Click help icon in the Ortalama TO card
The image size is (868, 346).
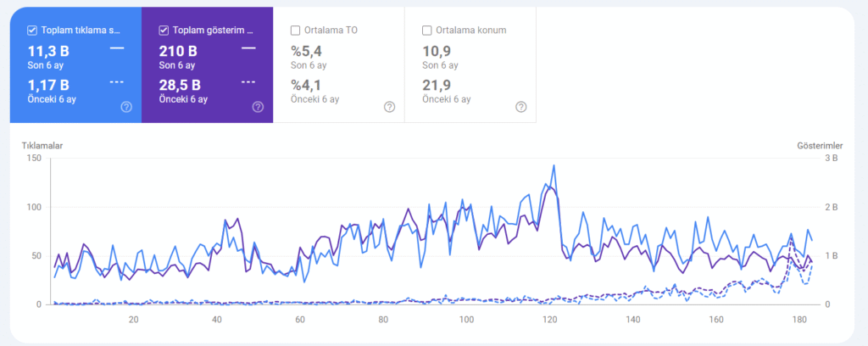(x=389, y=107)
